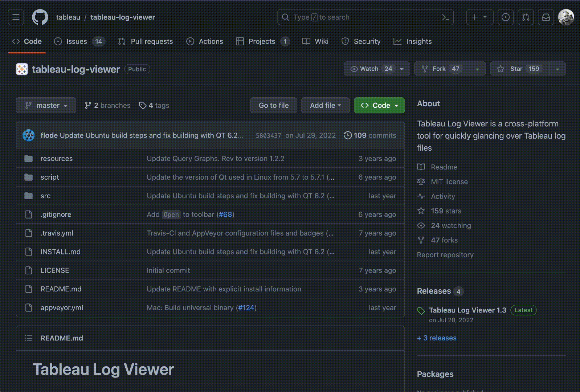Click the tableau-log-viewer repository logo icon
The image size is (580, 392).
click(22, 69)
